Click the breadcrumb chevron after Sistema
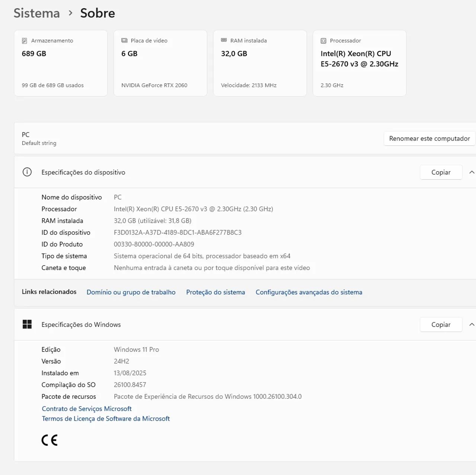This screenshot has height=475, width=476. coord(70,13)
